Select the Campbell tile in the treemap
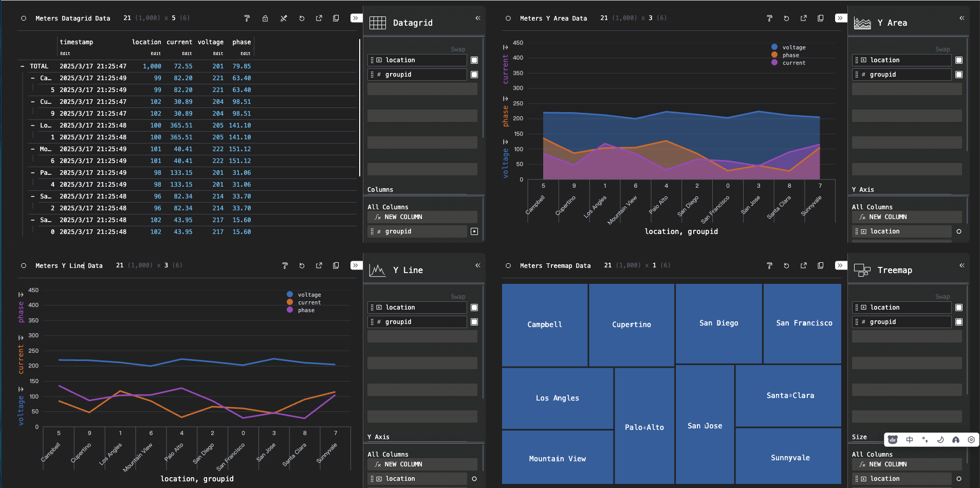The width and height of the screenshot is (980, 488). pyautogui.click(x=545, y=324)
